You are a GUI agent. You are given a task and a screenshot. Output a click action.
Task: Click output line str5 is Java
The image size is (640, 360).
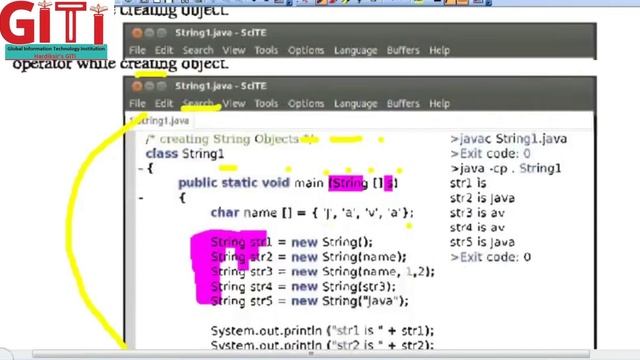coord(482,242)
